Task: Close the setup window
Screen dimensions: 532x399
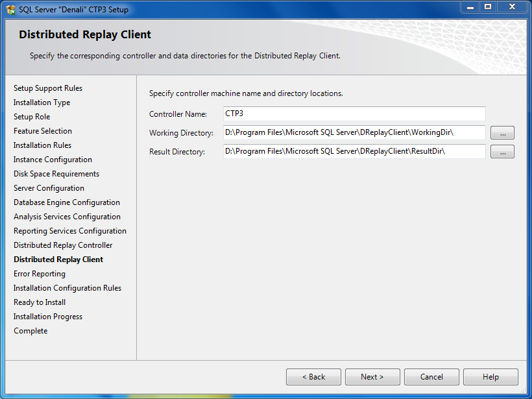Action: click(x=513, y=6)
